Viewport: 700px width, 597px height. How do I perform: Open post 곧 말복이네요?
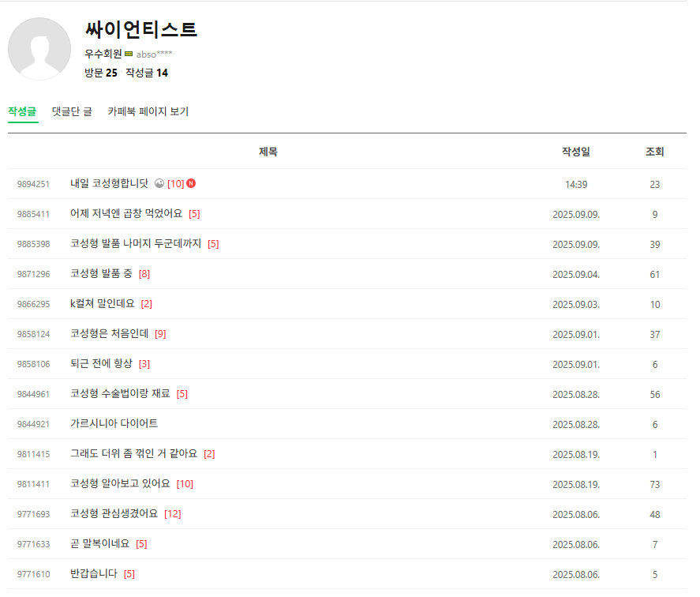[x=100, y=543]
